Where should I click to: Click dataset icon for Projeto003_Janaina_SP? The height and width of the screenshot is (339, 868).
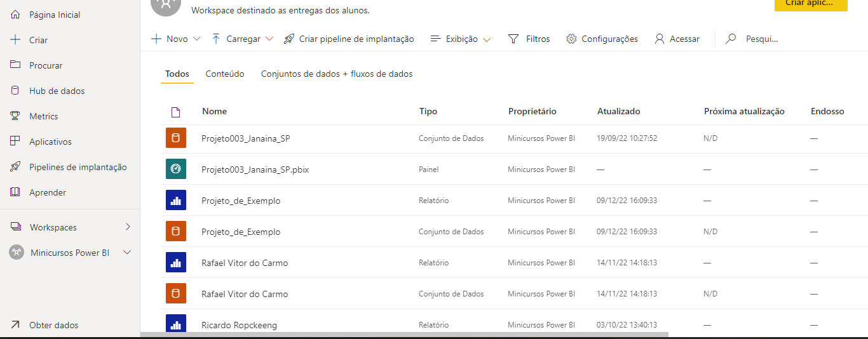click(176, 138)
